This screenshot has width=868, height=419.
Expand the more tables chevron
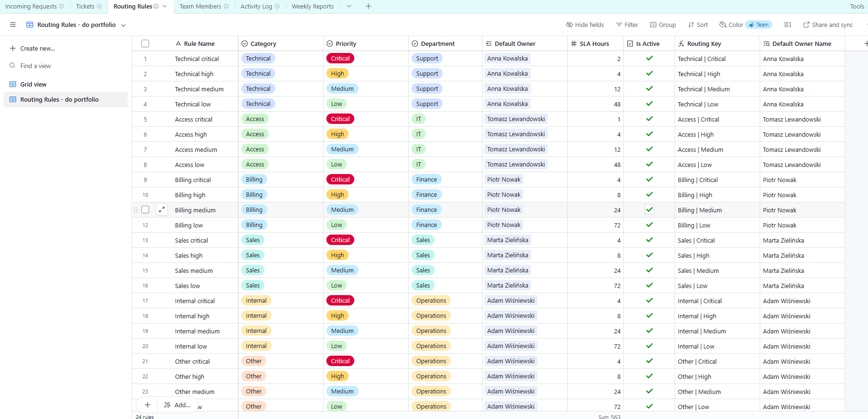pyautogui.click(x=349, y=6)
